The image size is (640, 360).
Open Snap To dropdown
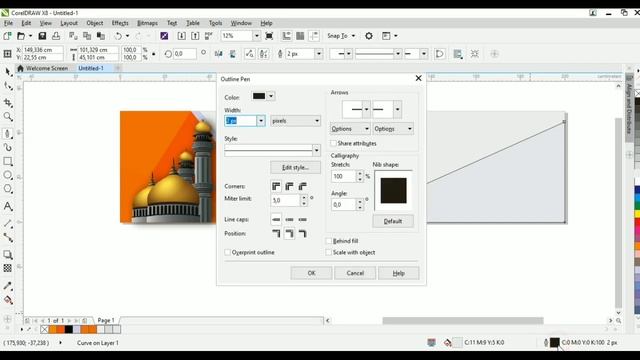[x=341, y=36]
